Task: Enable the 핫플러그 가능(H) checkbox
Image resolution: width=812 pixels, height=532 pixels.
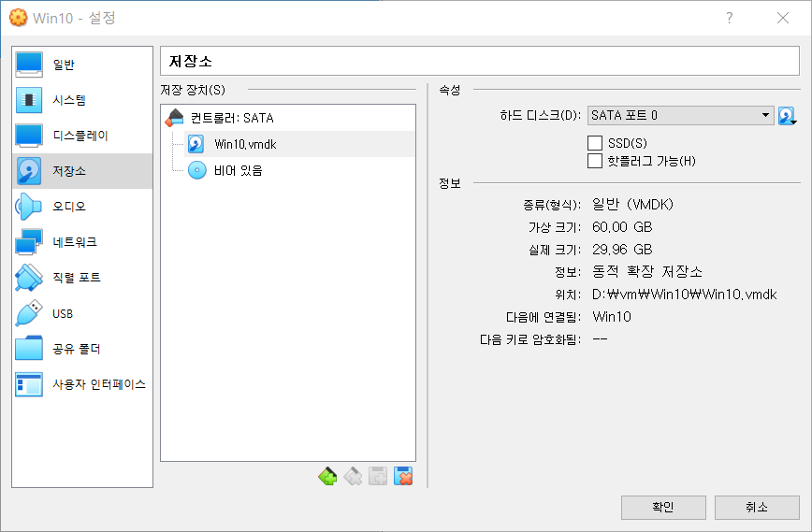Action: [x=595, y=161]
